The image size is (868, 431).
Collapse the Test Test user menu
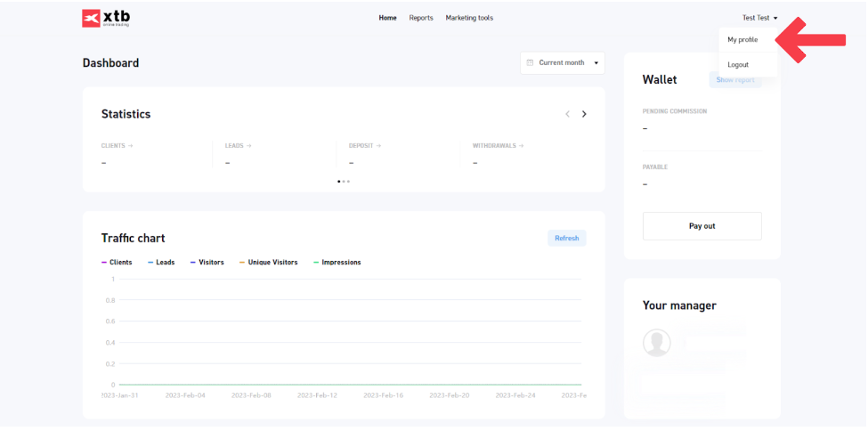tap(759, 18)
